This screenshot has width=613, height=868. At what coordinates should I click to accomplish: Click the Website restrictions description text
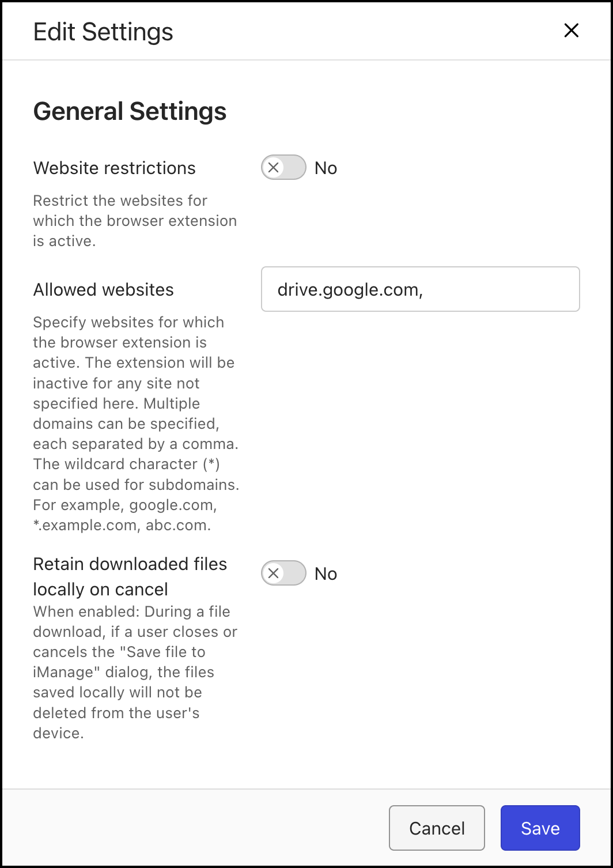[x=135, y=221]
